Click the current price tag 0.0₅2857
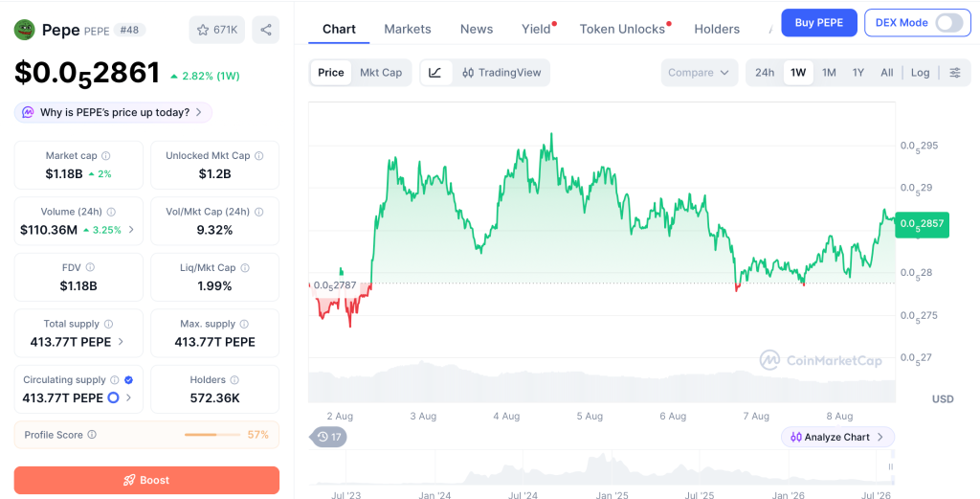The image size is (980, 499). click(922, 224)
